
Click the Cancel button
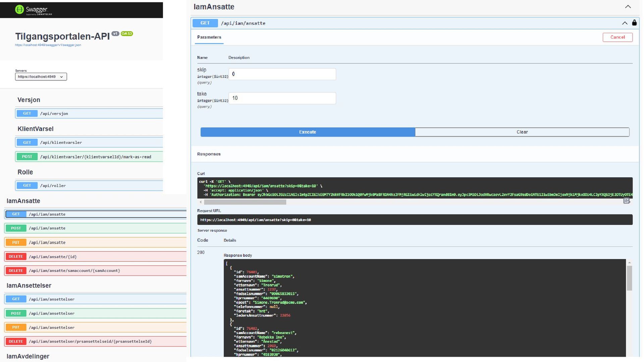click(x=618, y=37)
